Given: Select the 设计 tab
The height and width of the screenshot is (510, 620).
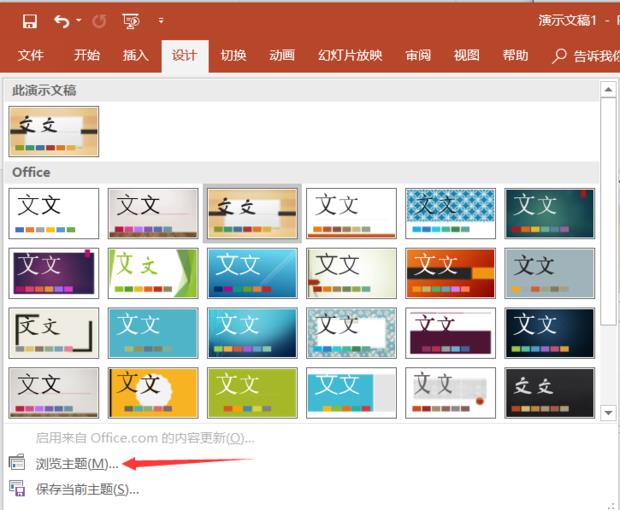Looking at the screenshot, I should [185, 55].
